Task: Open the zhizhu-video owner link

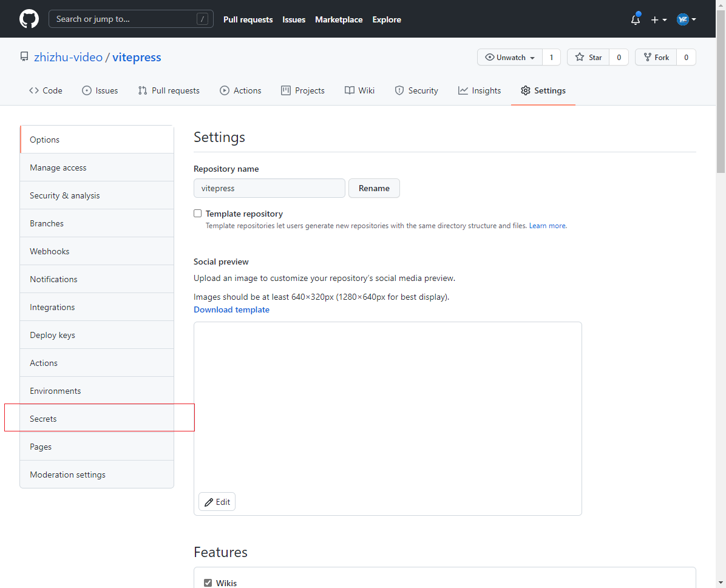Action: pyautogui.click(x=68, y=58)
